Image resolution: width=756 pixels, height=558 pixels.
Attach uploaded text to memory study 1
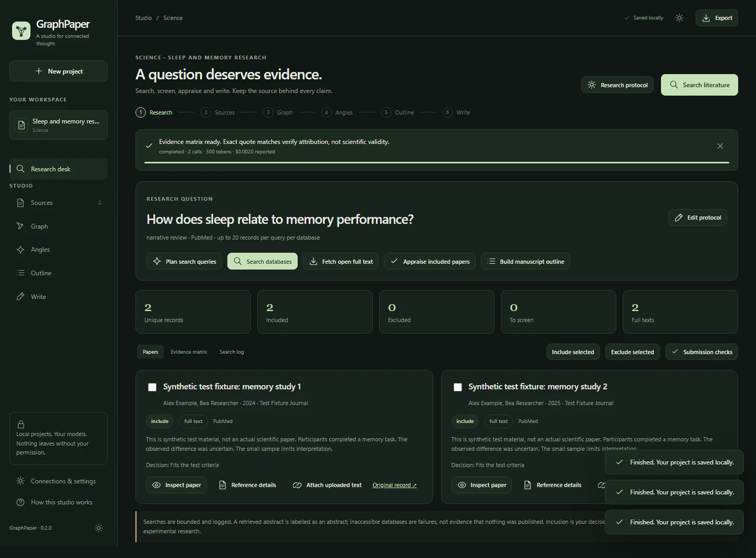(327, 485)
